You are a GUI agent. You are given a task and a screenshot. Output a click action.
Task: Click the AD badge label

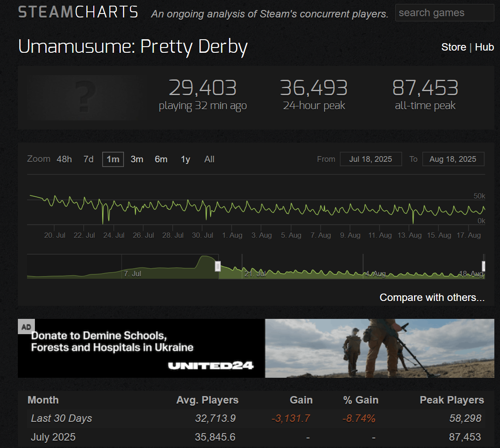pos(26,327)
